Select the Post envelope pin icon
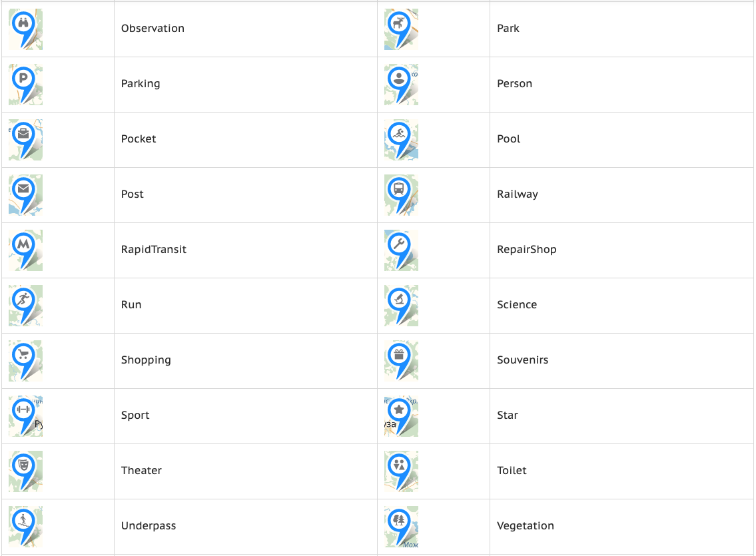Image resolution: width=756 pixels, height=556 pixels. point(25,195)
